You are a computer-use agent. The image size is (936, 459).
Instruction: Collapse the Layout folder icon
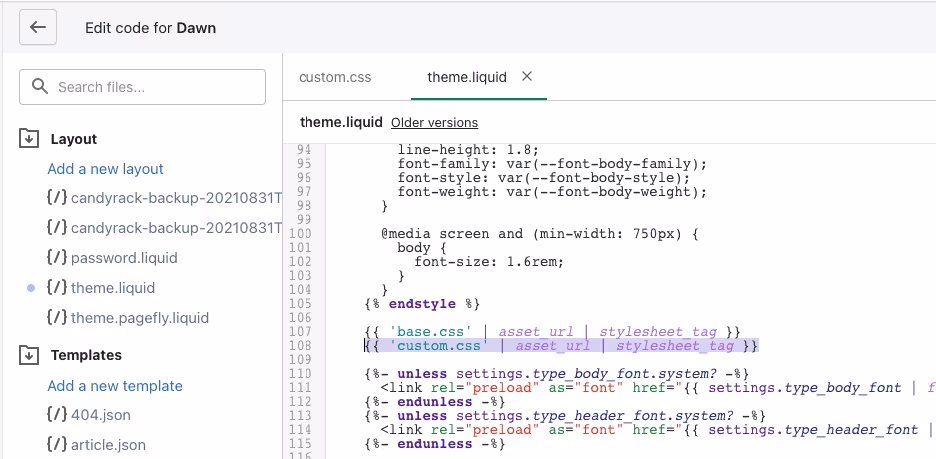click(28, 139)
